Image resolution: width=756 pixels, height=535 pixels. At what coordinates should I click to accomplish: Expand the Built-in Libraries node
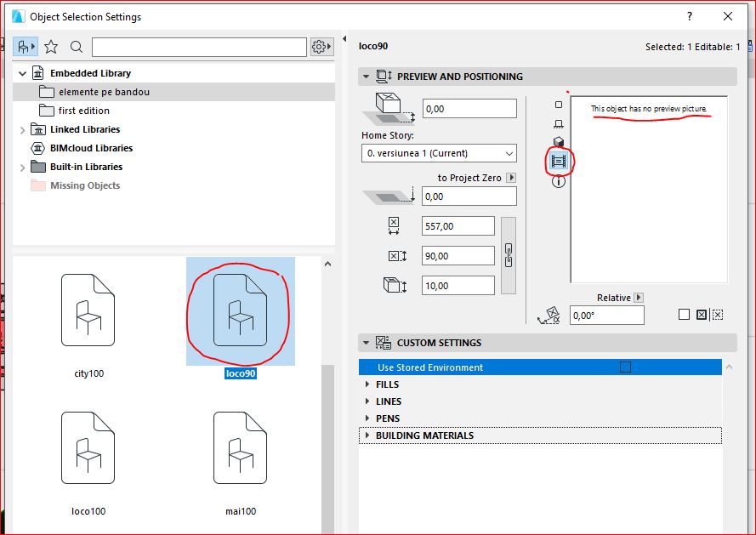point(23,167)
